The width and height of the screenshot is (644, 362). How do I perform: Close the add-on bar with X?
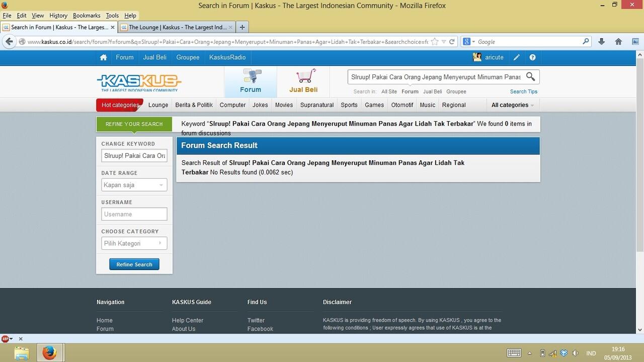click(x=21, y=339)
